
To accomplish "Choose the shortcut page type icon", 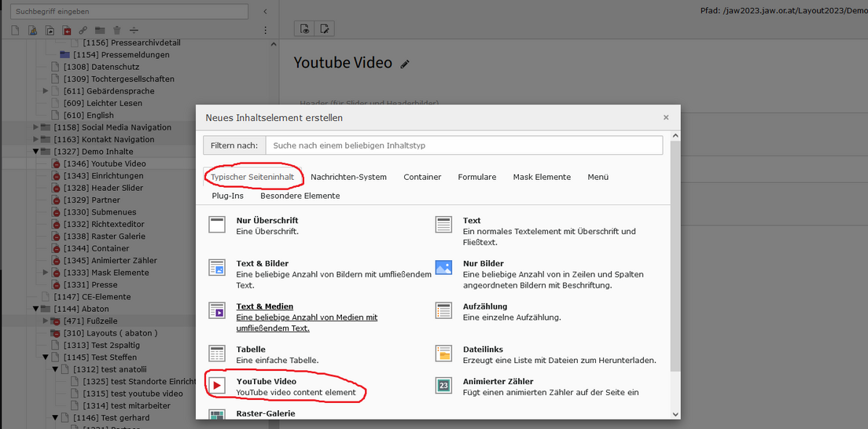I will point(50,31).
